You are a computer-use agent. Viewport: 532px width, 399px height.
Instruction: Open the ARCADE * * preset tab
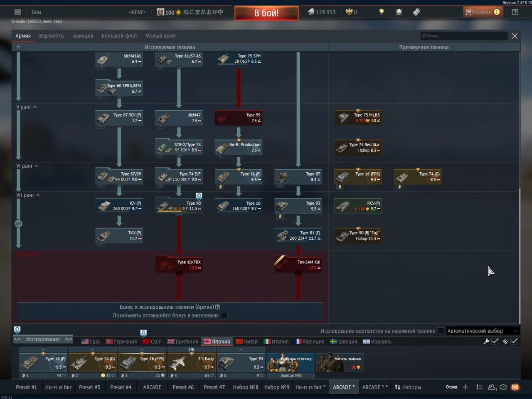374,387
